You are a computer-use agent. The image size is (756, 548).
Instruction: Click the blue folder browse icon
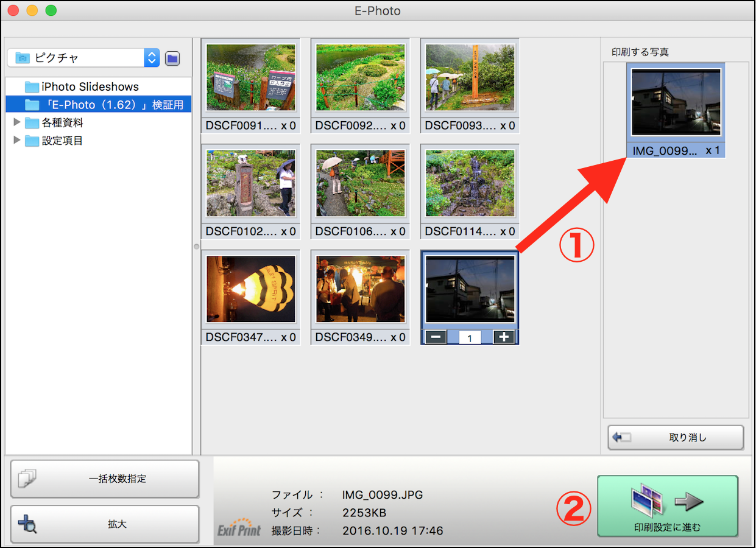pyautogui.click(x=172, y=58)
